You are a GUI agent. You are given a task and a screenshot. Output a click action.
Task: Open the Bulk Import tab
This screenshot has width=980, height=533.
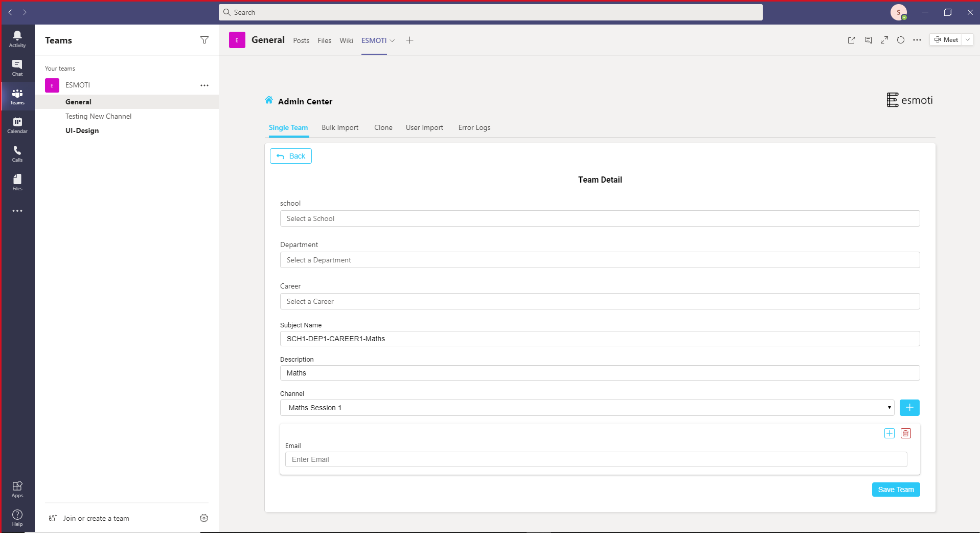340,128
